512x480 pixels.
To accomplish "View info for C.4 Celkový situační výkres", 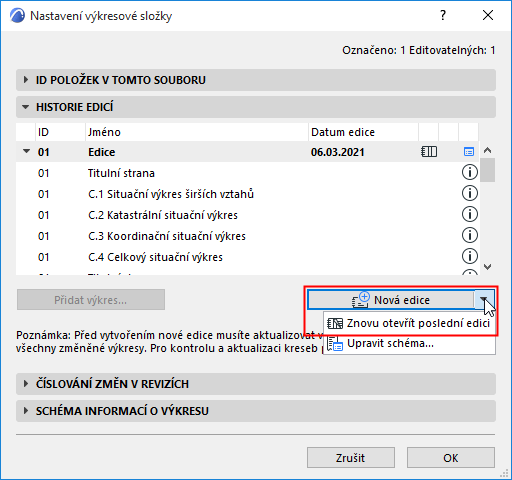I will [x=469, y=257].
